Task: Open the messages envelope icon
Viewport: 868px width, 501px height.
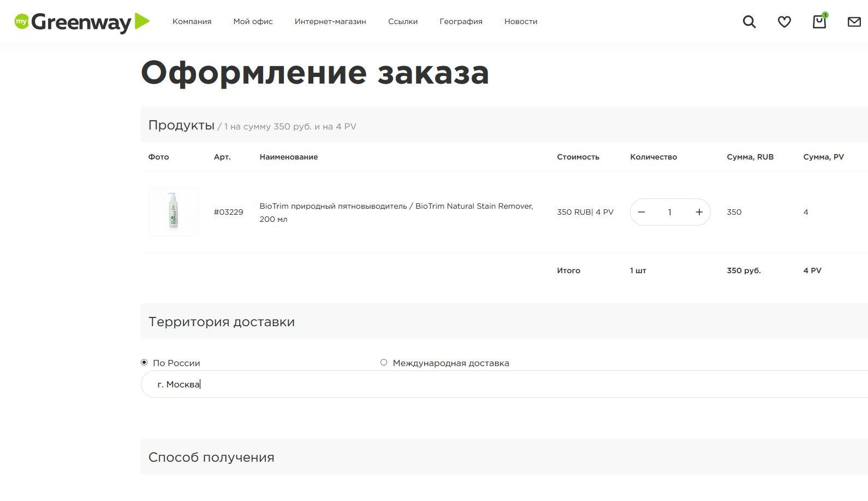Action: [854, 22]
